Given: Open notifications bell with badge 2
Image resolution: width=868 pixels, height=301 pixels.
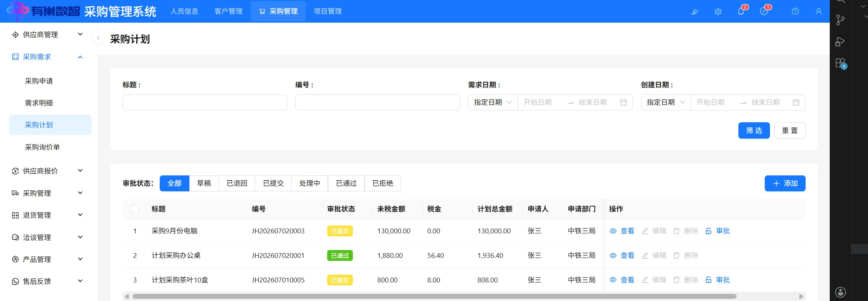Looking at the screenshot, I should pos(741,11).
